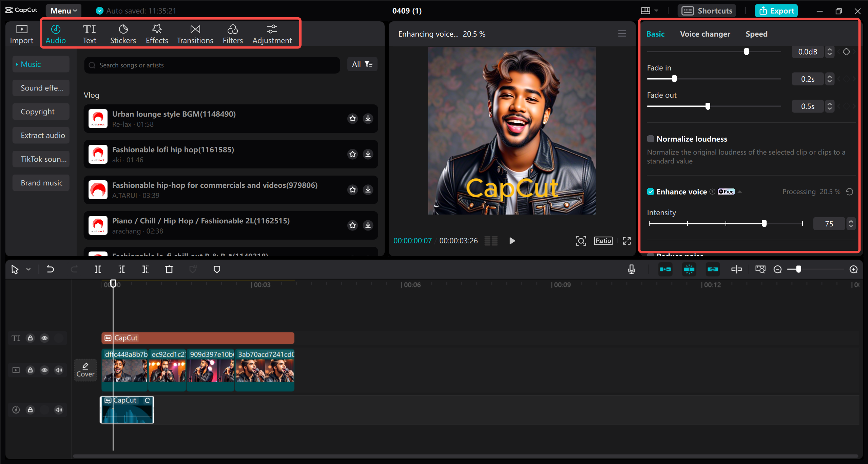Viewport: 868px width, 464px height.
Task: Favorite the Fashionable lofi hip hop track
Action: [x=353, y=154]
